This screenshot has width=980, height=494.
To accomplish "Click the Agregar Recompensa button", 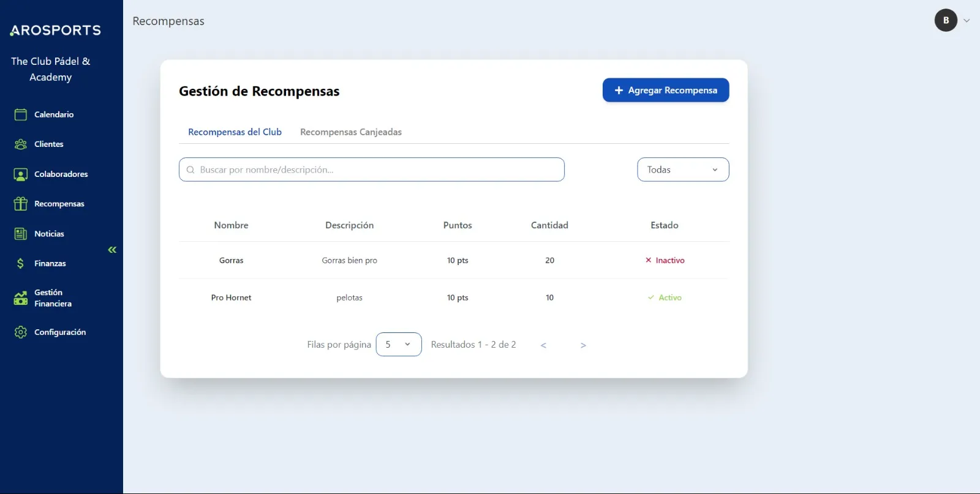I will (666, 90).
